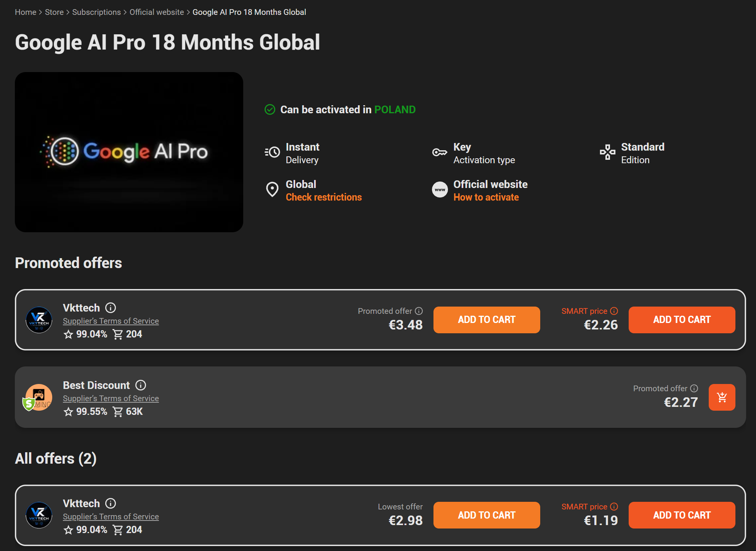Click the Vkttech info icon in Promoted offers
This screenshot has height=551, width=756.
(111, 308)
